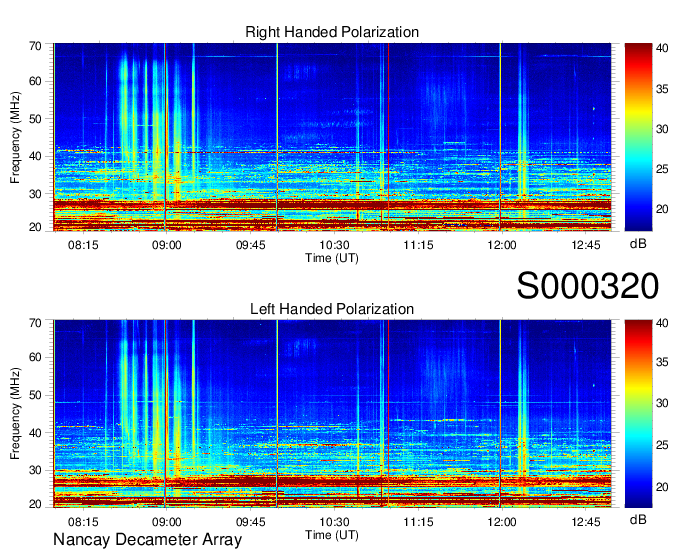This screenshot has height=552, width=680.
Task: Click the 09:45 tick label under lower plot
Action: [251, 522]
